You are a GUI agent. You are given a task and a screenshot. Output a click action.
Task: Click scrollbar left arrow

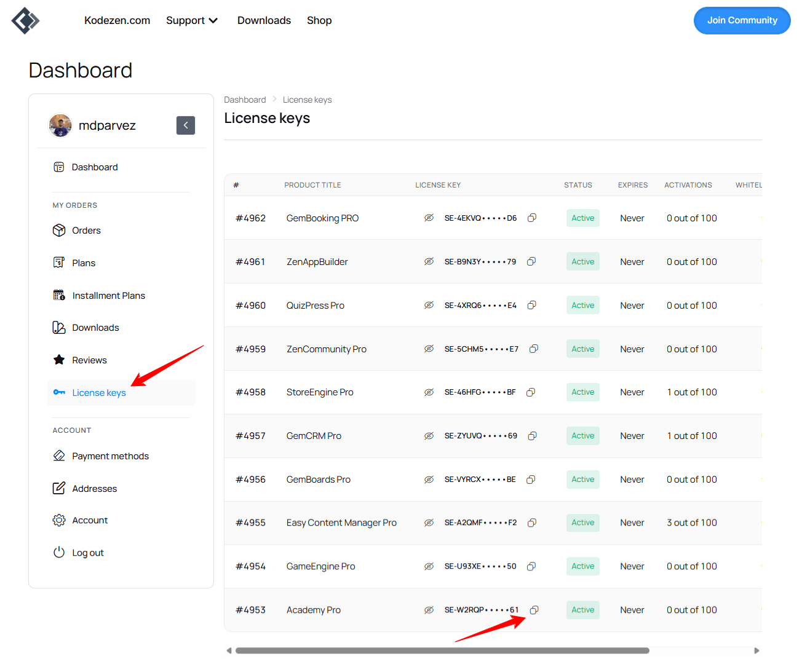coord(229,650)
